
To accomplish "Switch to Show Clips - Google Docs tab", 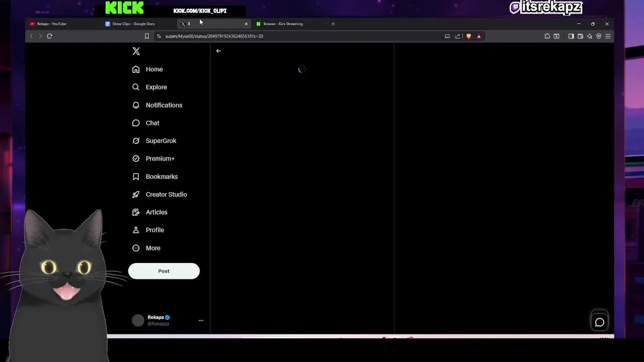I will click(138, 24).
